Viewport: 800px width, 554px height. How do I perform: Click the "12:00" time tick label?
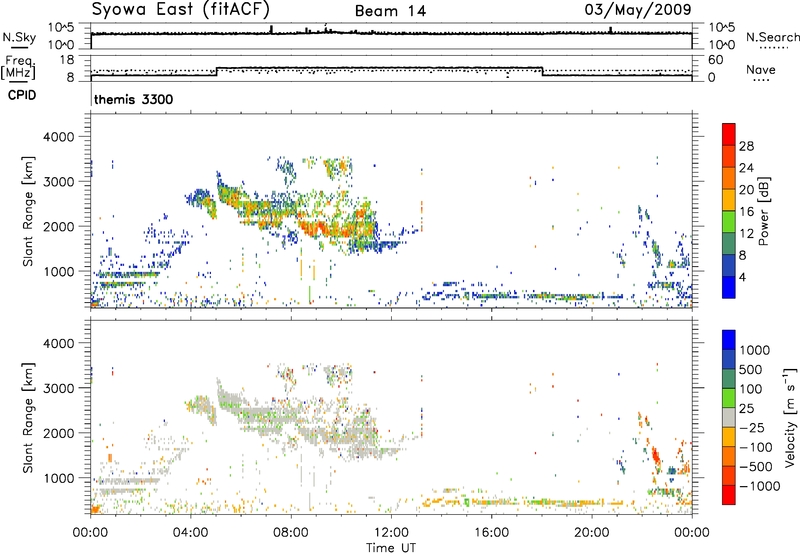391,533
